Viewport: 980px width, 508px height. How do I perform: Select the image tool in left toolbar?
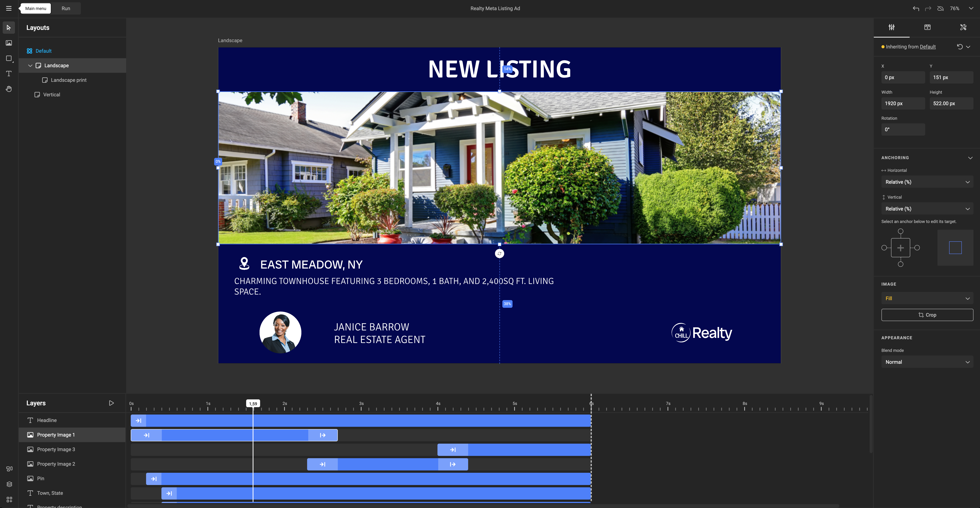point(9,43)
